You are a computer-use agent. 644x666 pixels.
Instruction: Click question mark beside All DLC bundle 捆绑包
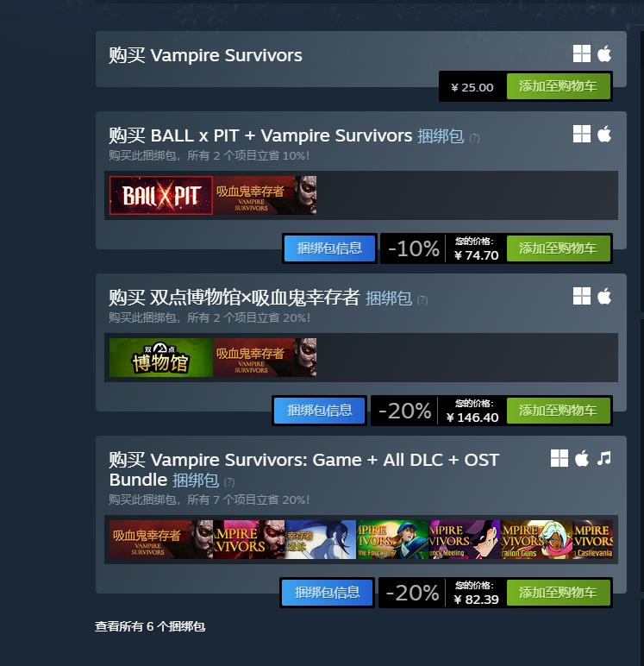pos(229,482)
